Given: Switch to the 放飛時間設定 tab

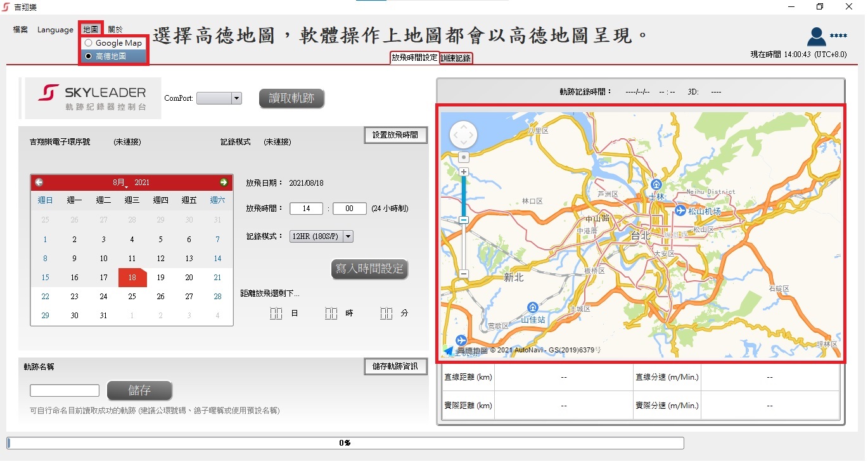Looking at the screenshot, I should click(x=414, y=58).
